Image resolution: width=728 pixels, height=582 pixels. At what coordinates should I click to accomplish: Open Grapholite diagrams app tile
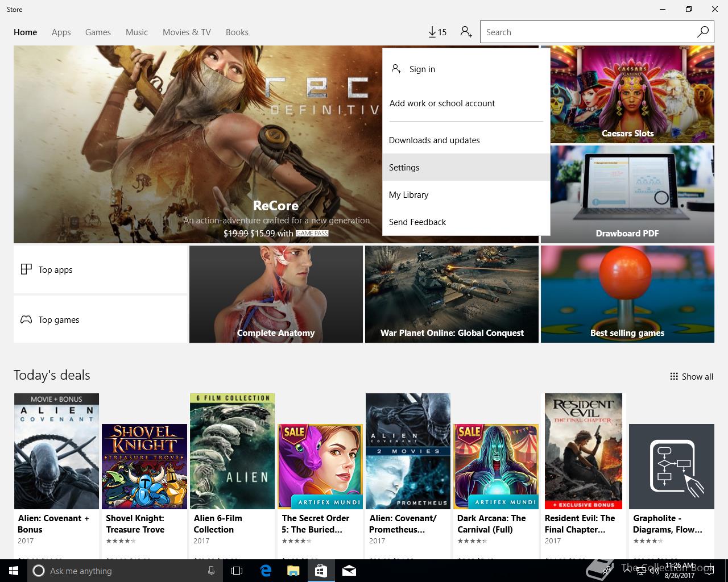[672, 466]
